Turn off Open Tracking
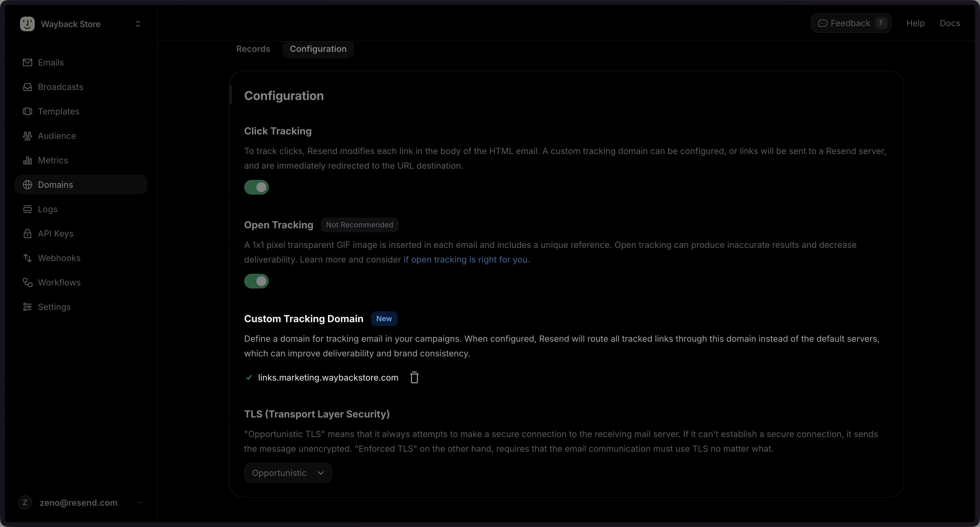The height and width of the screenshot is (527, 980). click(256, 281)
